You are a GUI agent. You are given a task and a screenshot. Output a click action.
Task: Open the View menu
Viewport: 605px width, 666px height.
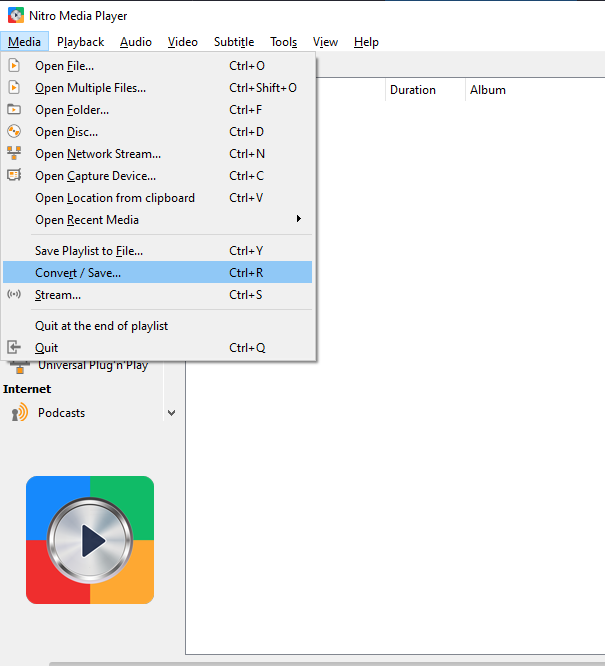pos(325,42)
